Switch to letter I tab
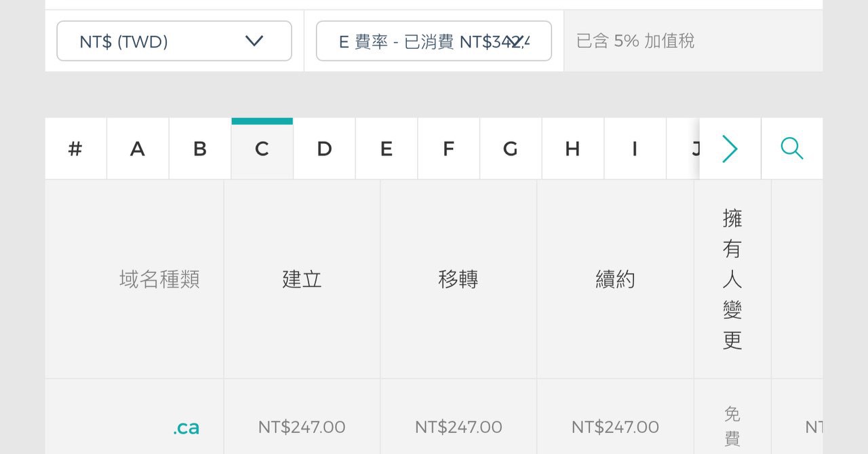Viewport: 868px width, 454px height. tap(635, 149)
